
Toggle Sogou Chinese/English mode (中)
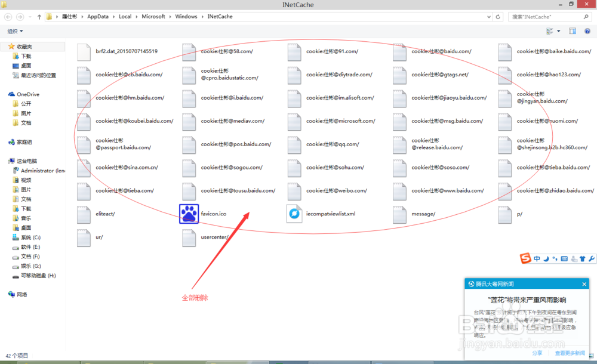coord(537,258)
